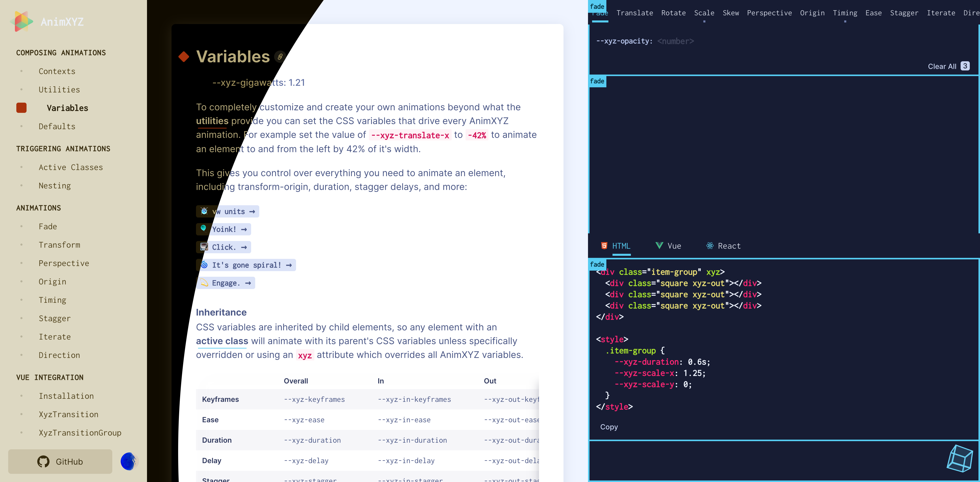The width and height of the screenshot is (980, 482).
Task: Go to Stagger in sidebar
Action: (54, 318)
